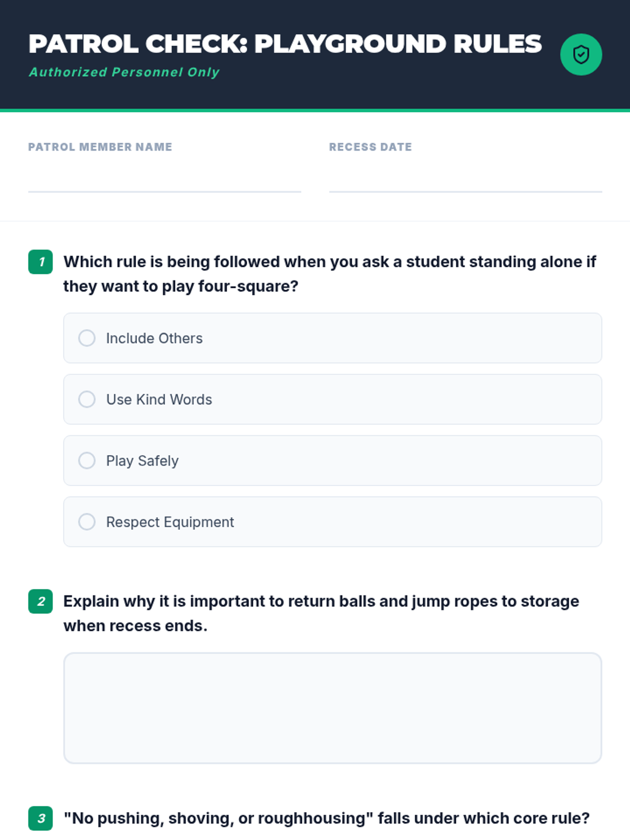Image resolution: width=630 pixels, height=840 pixels.
Task: Click the question 3 number badge
Action: click(40, 818)
